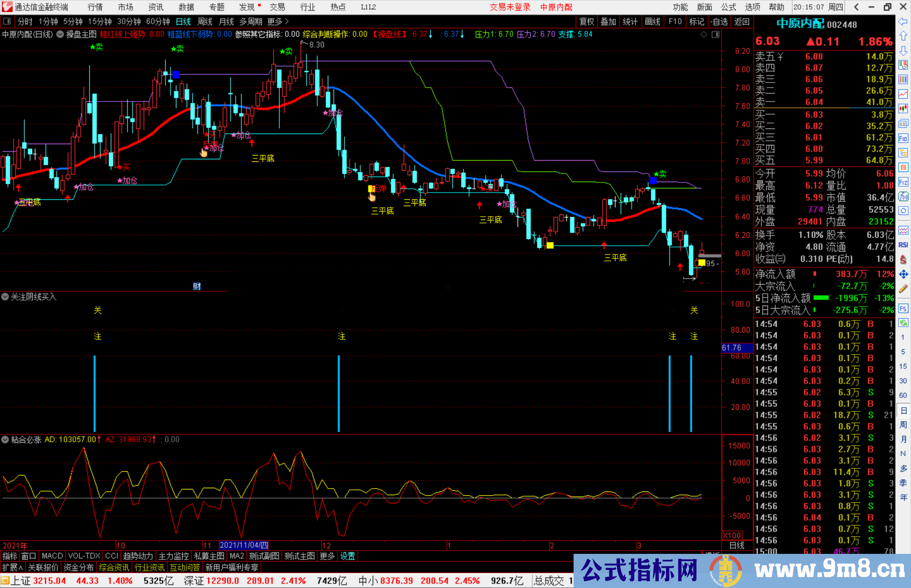
Task: Click the f(x) formula icon in sidebar
Action: (903, 197)
